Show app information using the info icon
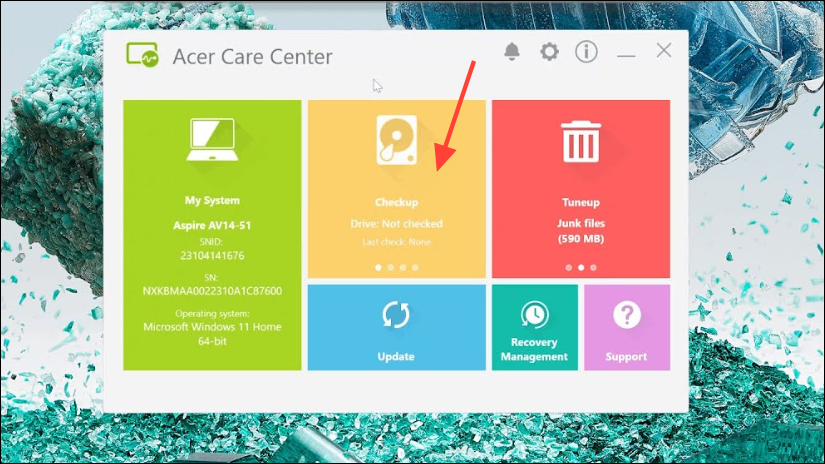 pos(586,52)
